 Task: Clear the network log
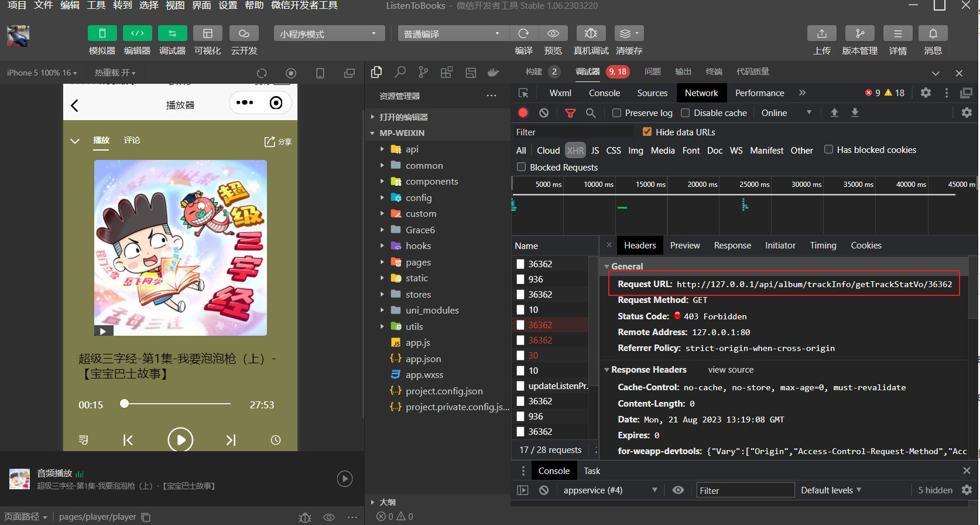[x=544, y=113]
